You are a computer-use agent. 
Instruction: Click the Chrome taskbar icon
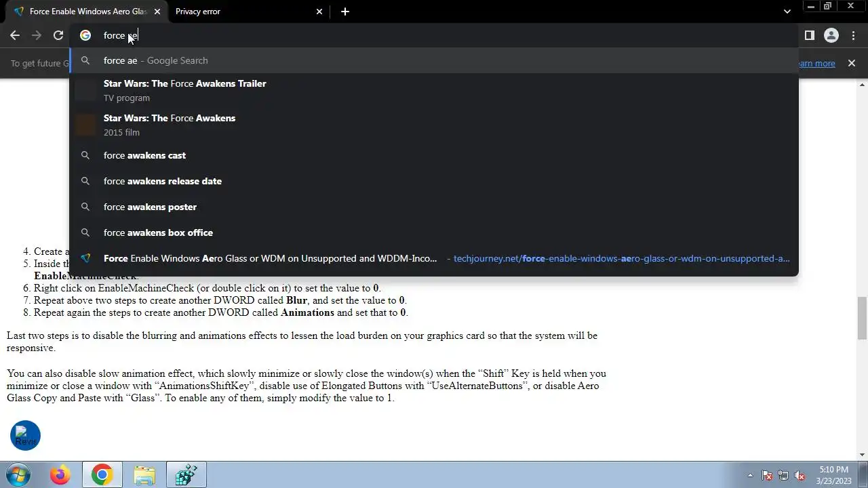102,475
